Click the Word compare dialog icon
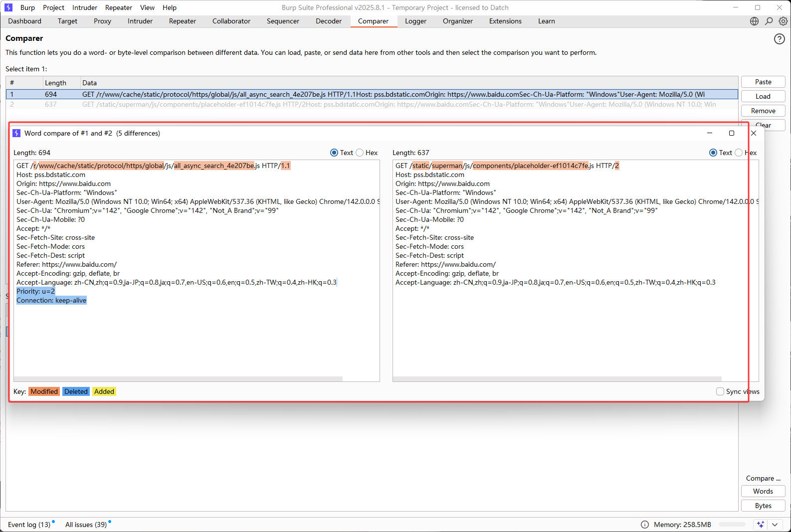 coord(16,133)
